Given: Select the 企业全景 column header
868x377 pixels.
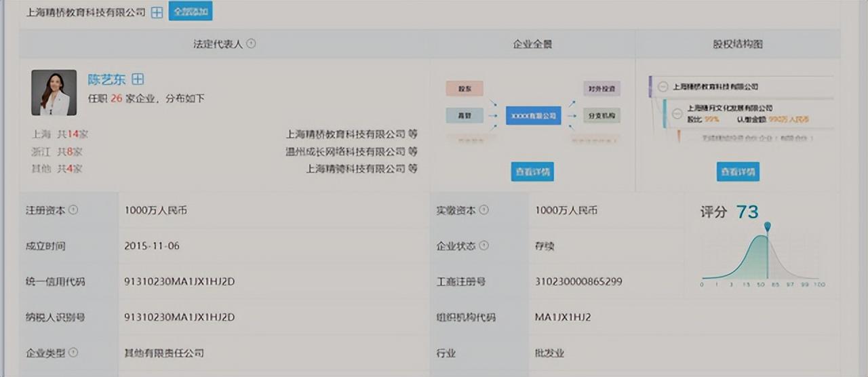Looking at the screenshot, I should click(532, 44).
